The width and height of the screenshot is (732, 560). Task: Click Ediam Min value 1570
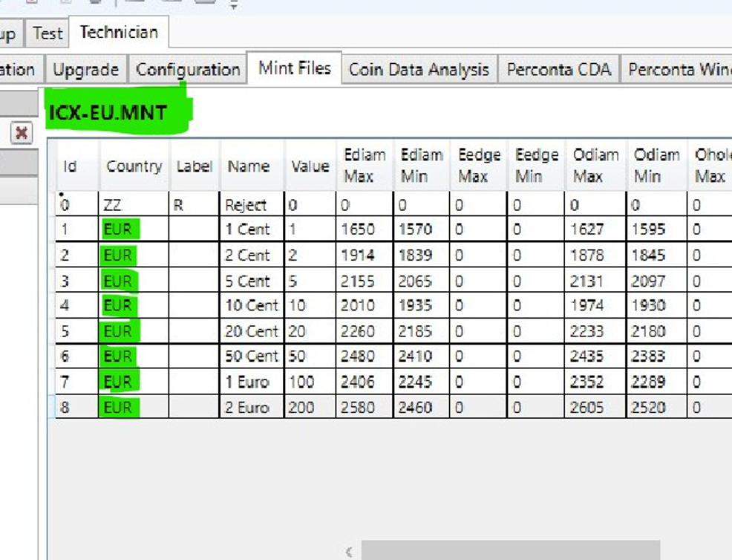[x=422, y=229]
